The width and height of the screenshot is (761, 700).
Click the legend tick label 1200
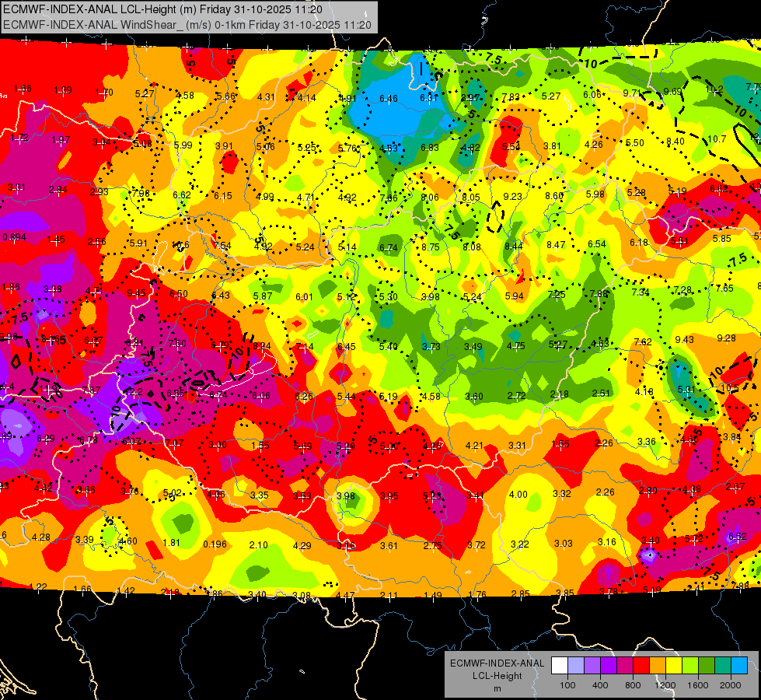[665, 685]
